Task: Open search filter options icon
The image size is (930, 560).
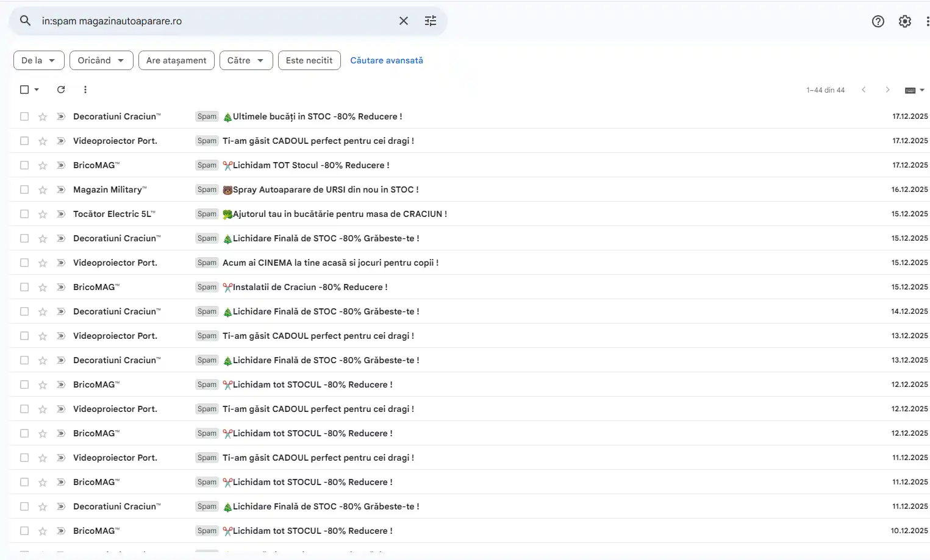Action: 431,21
